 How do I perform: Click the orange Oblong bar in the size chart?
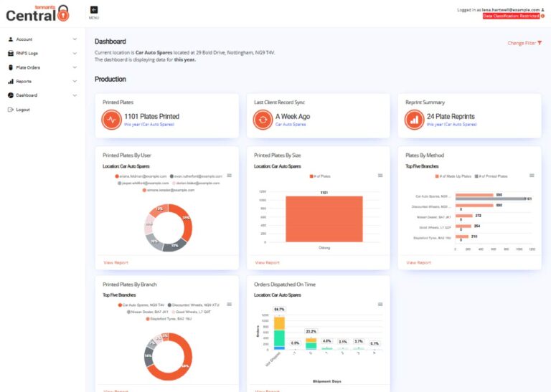(x=324, y=219)
